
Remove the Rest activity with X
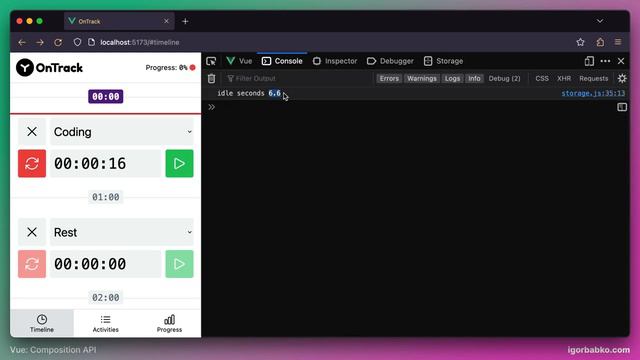(x=32, y=232)
